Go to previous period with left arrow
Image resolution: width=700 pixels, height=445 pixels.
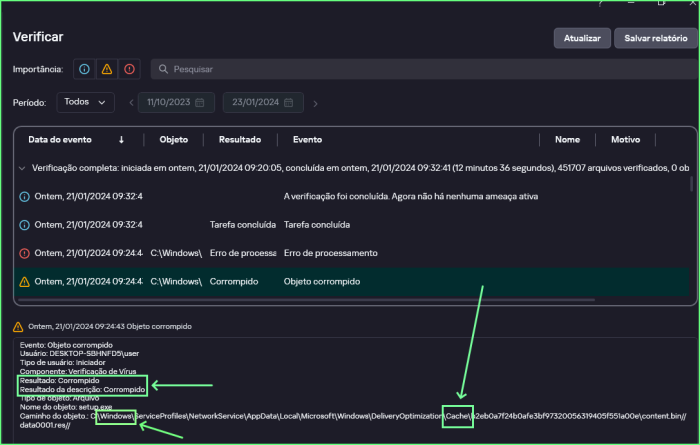pyautogui.click(x=130, y=103)
